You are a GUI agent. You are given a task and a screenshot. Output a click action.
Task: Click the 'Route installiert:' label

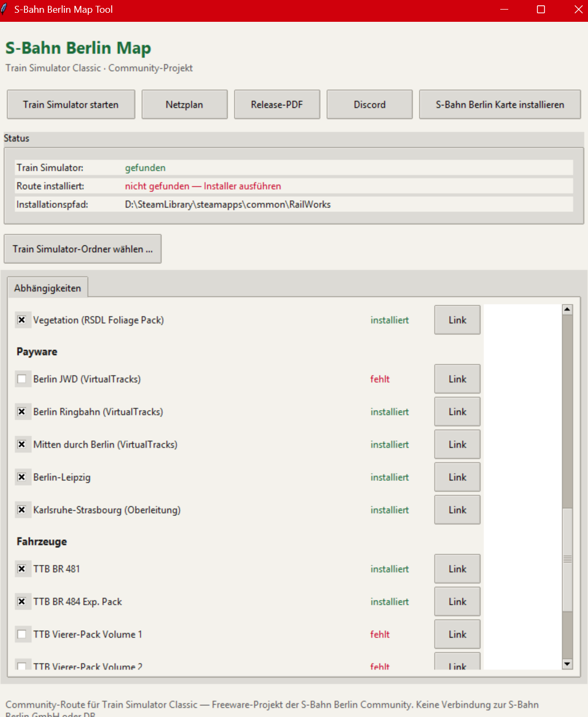(50, 186)
